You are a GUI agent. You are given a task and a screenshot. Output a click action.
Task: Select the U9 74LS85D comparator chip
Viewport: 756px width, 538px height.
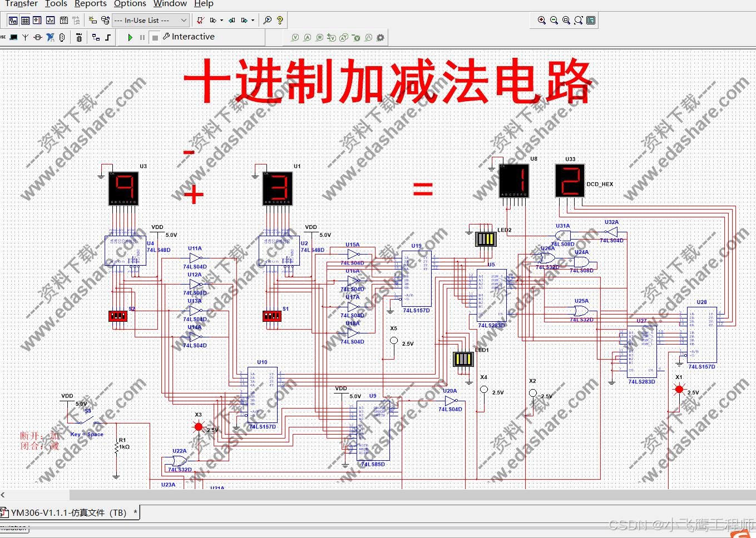pos(373,431)
